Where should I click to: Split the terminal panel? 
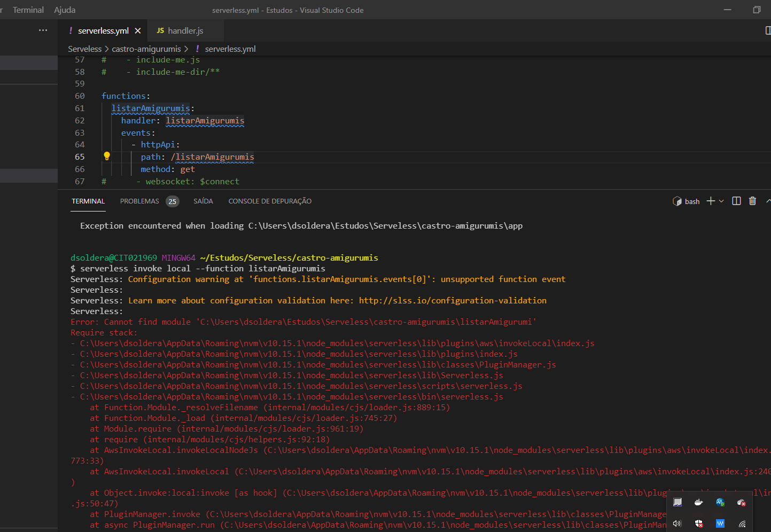[x=736, y=201]
